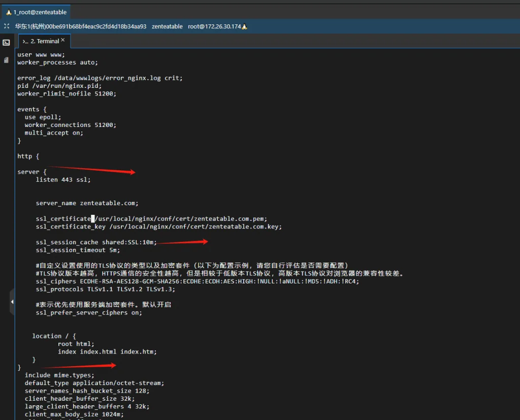
Task: Click the line 'worker_processes auto;'
Action: [58, 62]
